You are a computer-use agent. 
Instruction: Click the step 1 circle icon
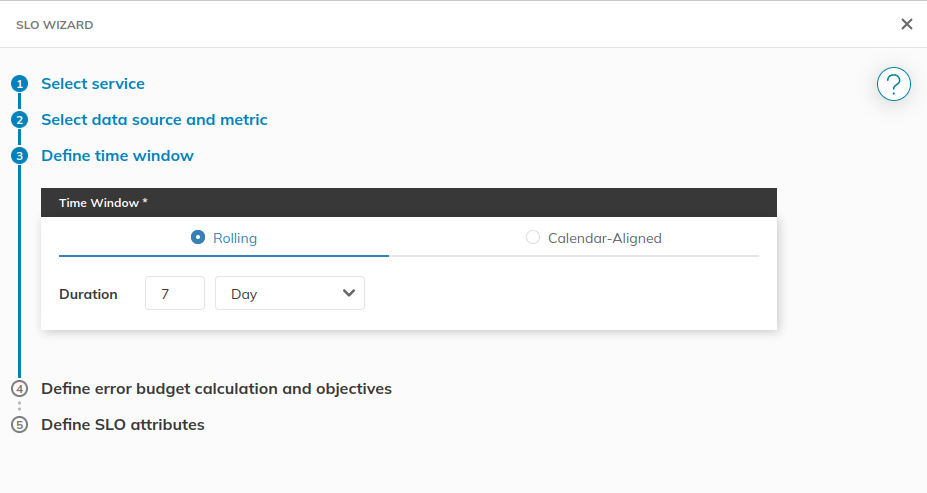(x=20, y=84)
